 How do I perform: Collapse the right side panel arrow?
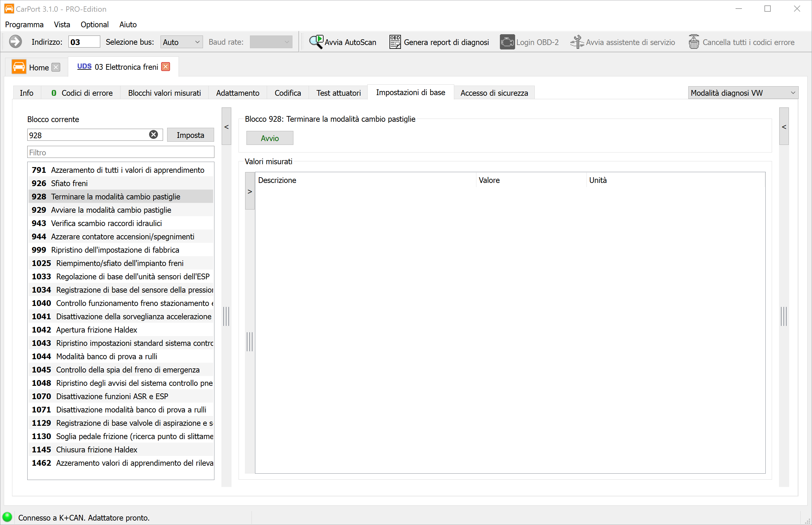[x=784, y=126]
